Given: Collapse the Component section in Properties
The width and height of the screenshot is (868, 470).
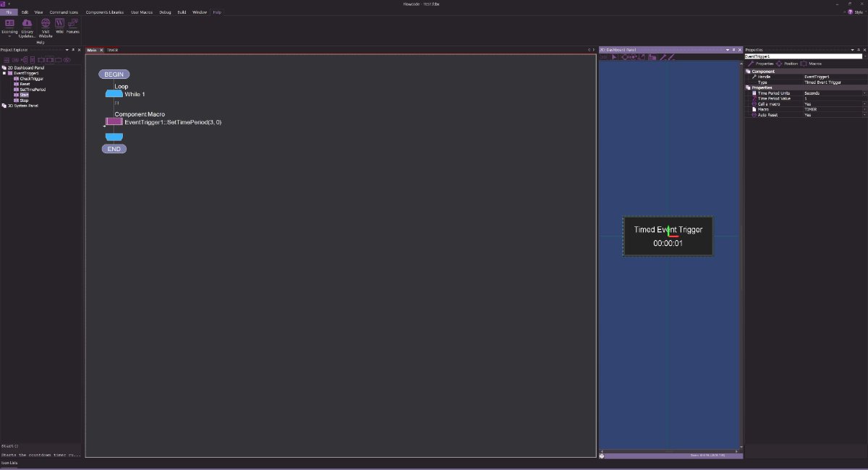Looking at the screenshot, I should tap(748, 72).
